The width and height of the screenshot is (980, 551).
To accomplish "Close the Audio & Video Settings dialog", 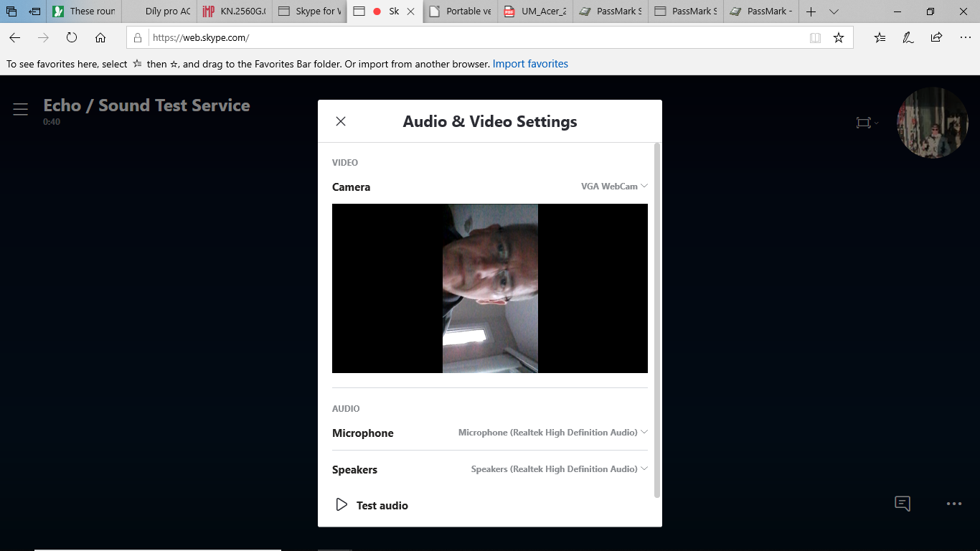I will point(341,121).
